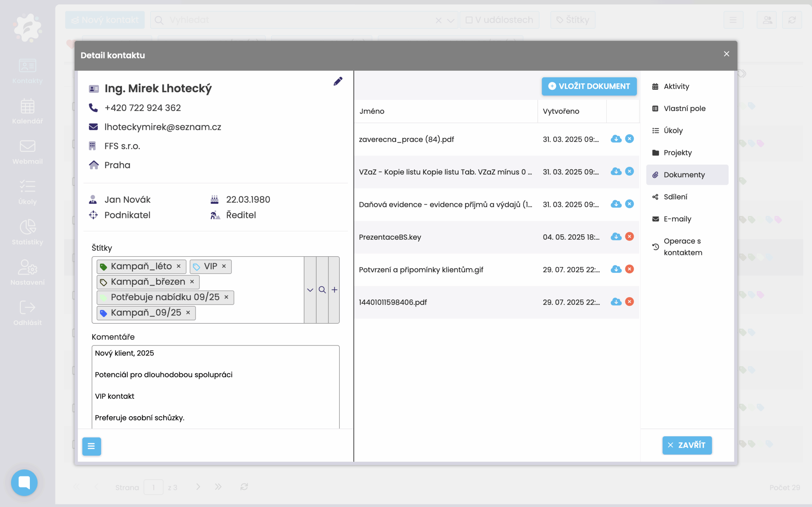This screenshot has height=507, width=812.
Task: Click the hamburger menu button at bottom left
Action: (92, 446)
